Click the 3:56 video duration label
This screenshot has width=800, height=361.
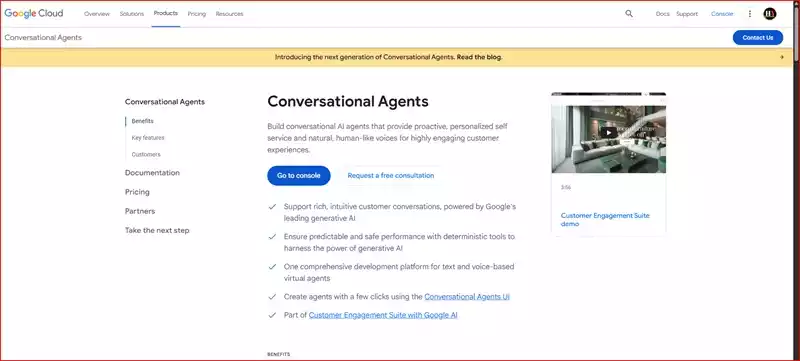[x=566, y=187]
